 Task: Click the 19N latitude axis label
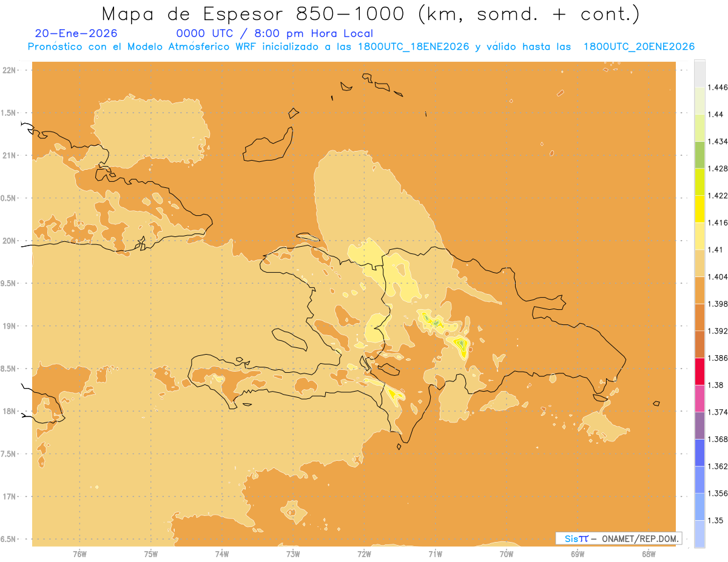(x=9, y=326)
